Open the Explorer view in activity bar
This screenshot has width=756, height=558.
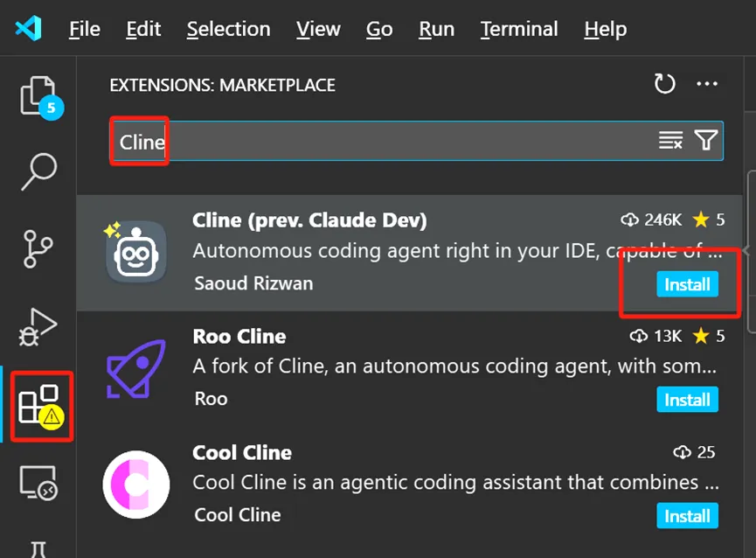click(x=38, y=96)
